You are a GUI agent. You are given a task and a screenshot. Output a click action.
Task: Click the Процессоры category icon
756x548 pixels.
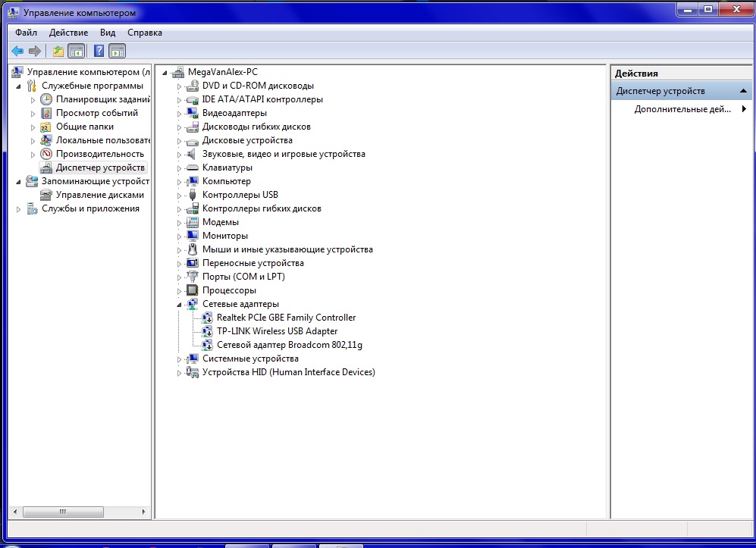pos(193,290)
